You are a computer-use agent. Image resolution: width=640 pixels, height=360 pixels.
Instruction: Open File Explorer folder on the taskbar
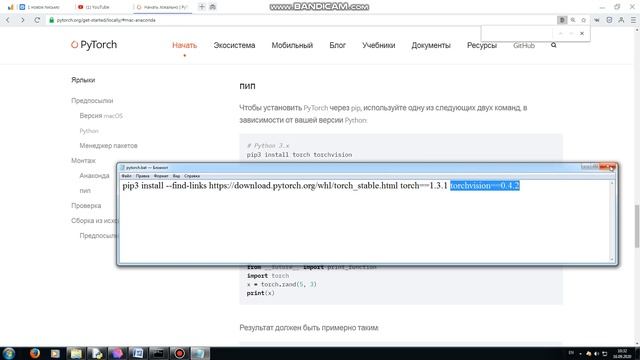coord(76,353)
